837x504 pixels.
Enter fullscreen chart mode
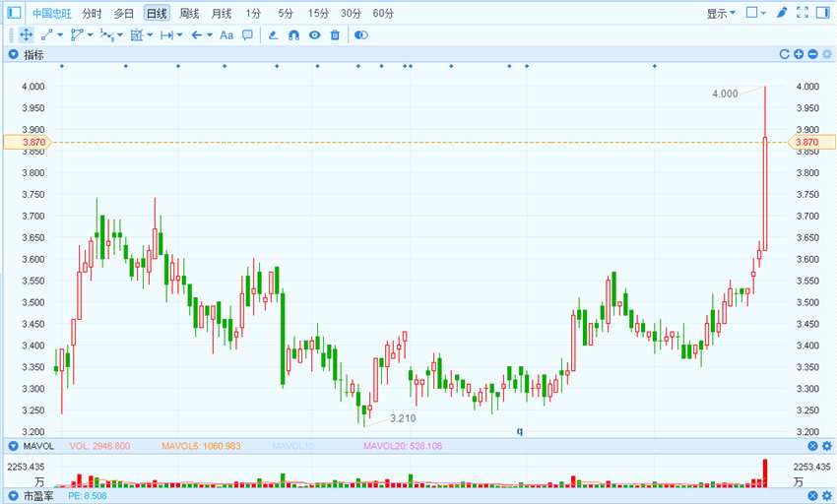click(803, 12)
